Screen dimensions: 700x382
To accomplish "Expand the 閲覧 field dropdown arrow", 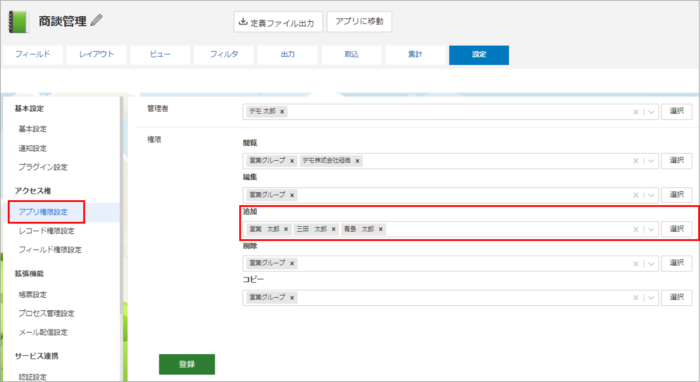I will pos(651,161).
